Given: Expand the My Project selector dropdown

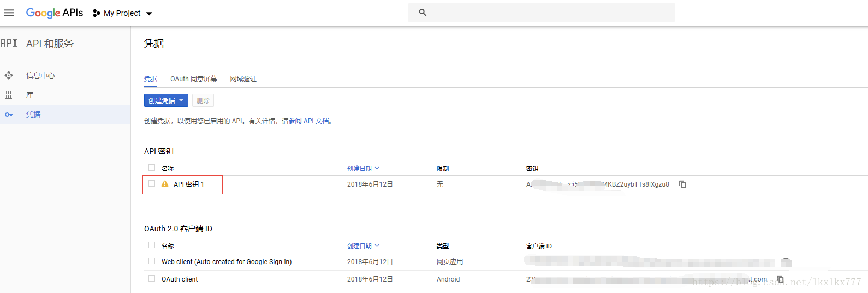Looking at the screenshot, I should pyautogui.click(x=149, y=14).
